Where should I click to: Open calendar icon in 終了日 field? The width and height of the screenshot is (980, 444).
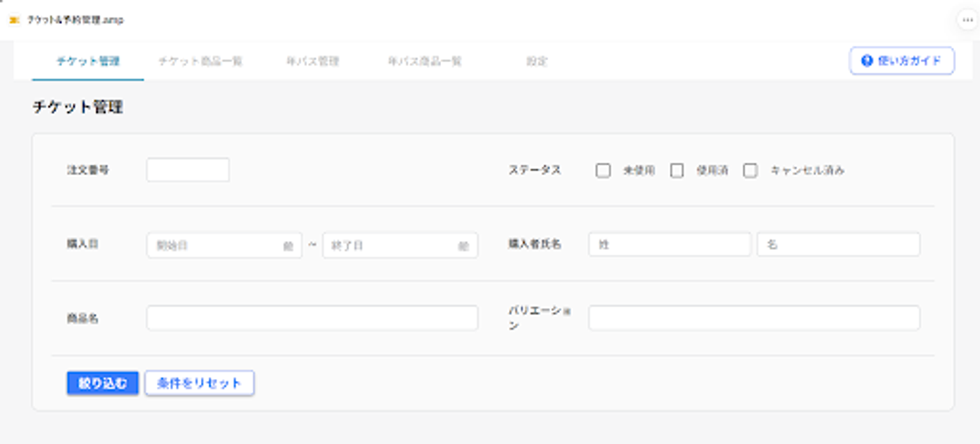click(x=463, y=246)
